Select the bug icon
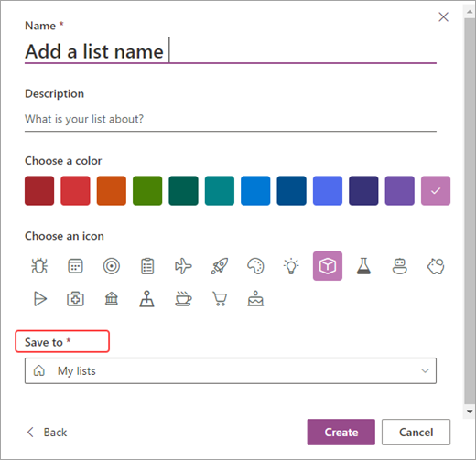Viewport: 476px width, 460px height. [39, 266]
